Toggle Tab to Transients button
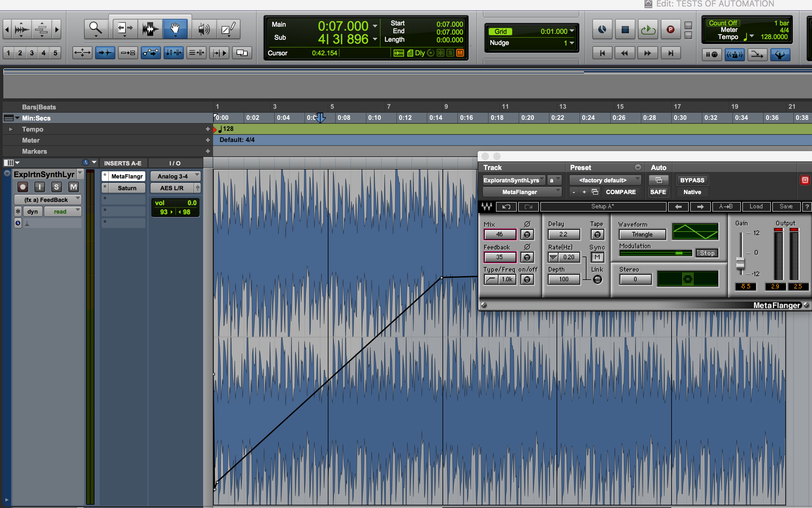Screen dimensions: 812x508 pos(105,53)
